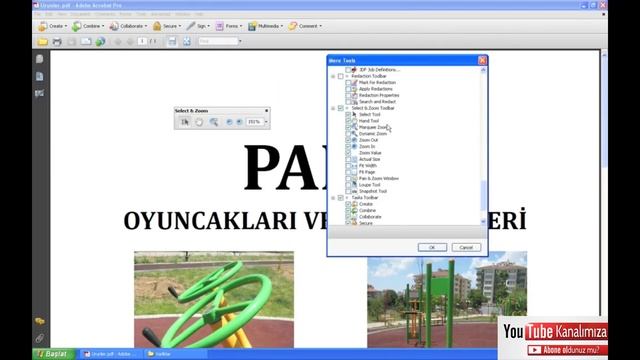Open the zoom value dropdown arrow in the floating toolbar
This screenshot has height=360, width=640.
pyautogui.click(x=266, y=122)
